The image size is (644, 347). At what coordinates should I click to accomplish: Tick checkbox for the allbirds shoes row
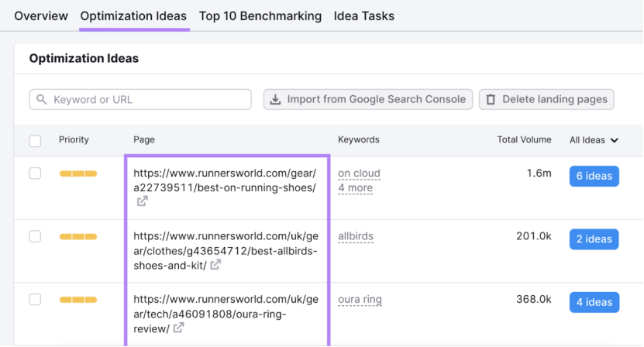(x=35, y=236)
